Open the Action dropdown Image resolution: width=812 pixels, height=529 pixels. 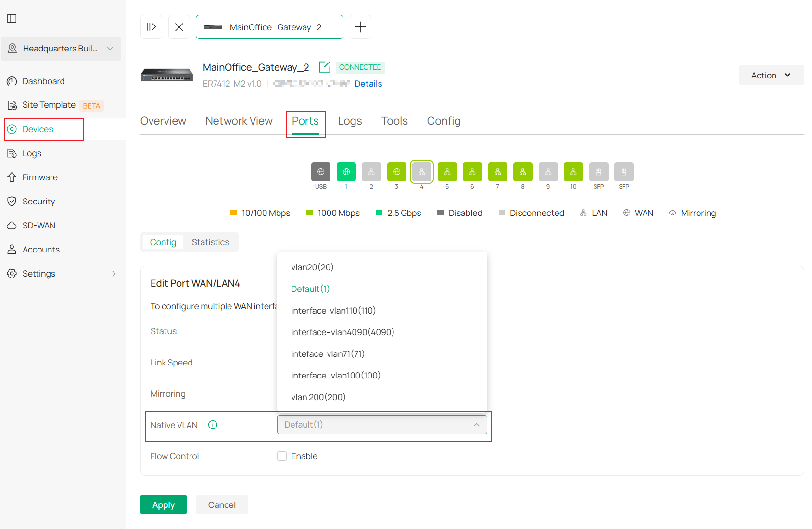[771, 75]
